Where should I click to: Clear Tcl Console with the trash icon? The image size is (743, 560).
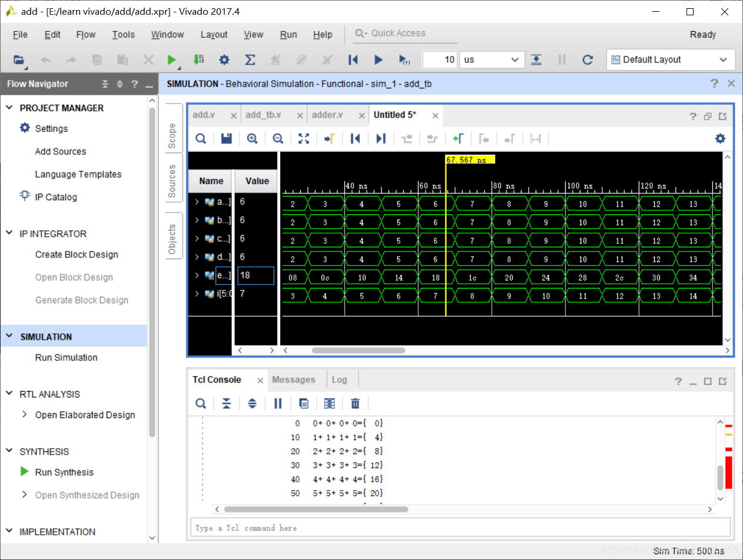point(355,403)
